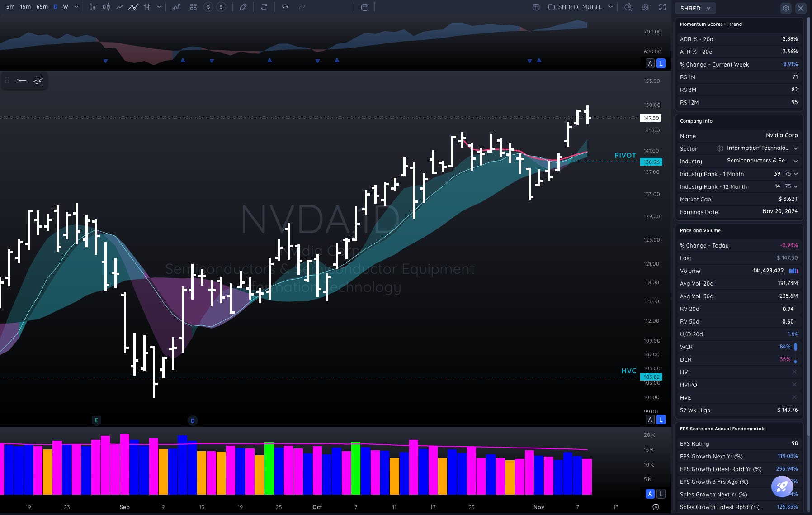
Task: Undo the last chart action
Action: tap(285, 7)
